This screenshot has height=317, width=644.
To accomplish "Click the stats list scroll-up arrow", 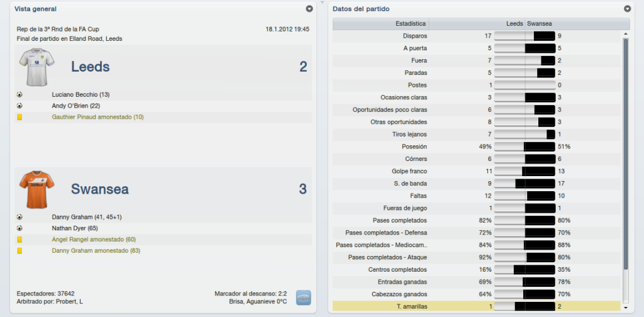I will coord(626,34).
